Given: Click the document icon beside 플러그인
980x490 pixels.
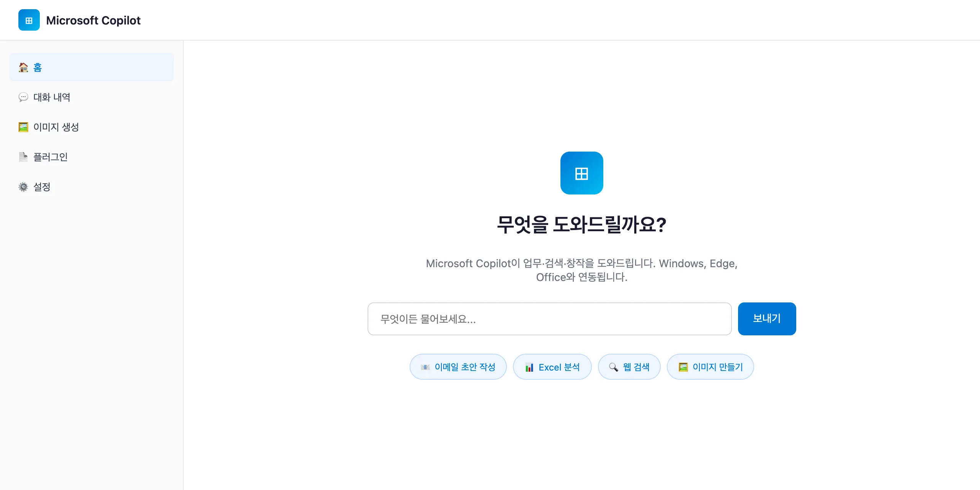Looking at the screenshot, I should pyautogui.click(x=23, y=157).
